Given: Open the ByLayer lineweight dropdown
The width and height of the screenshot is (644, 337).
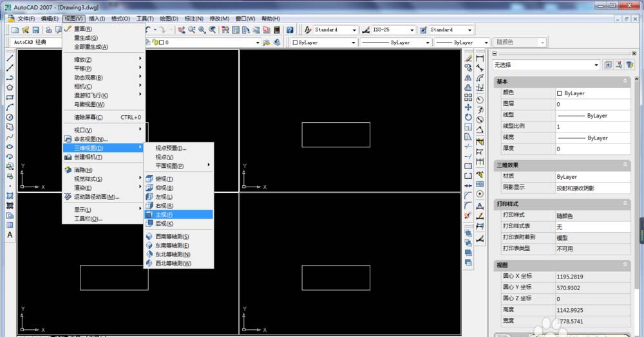Looking at the screenshot, I should (x=462, y=42).
